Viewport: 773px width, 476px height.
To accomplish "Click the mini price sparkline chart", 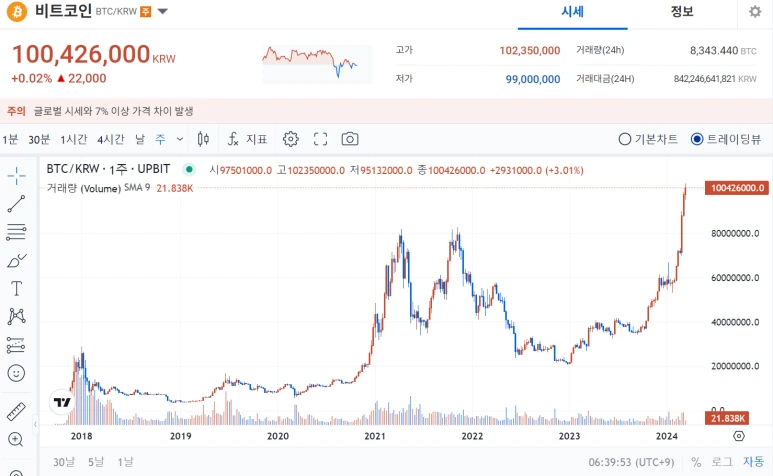I will pyautogui.click(x=316, y=64).
